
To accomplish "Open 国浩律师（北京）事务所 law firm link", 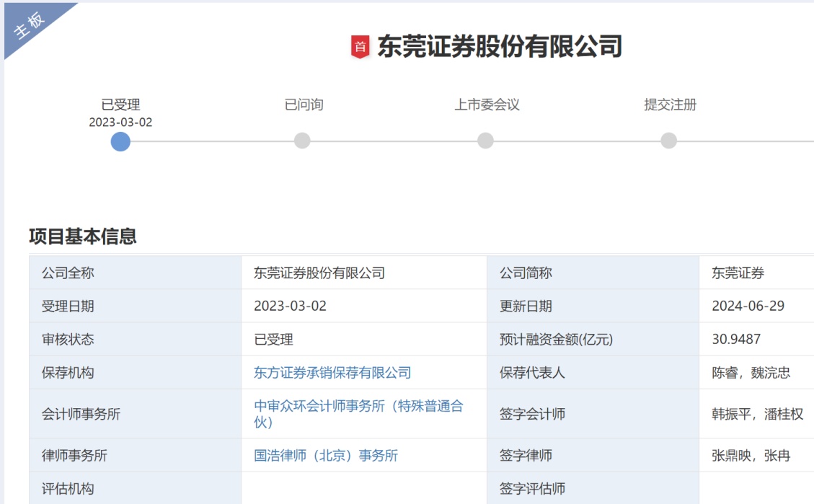I will click(x=326, y=456).
